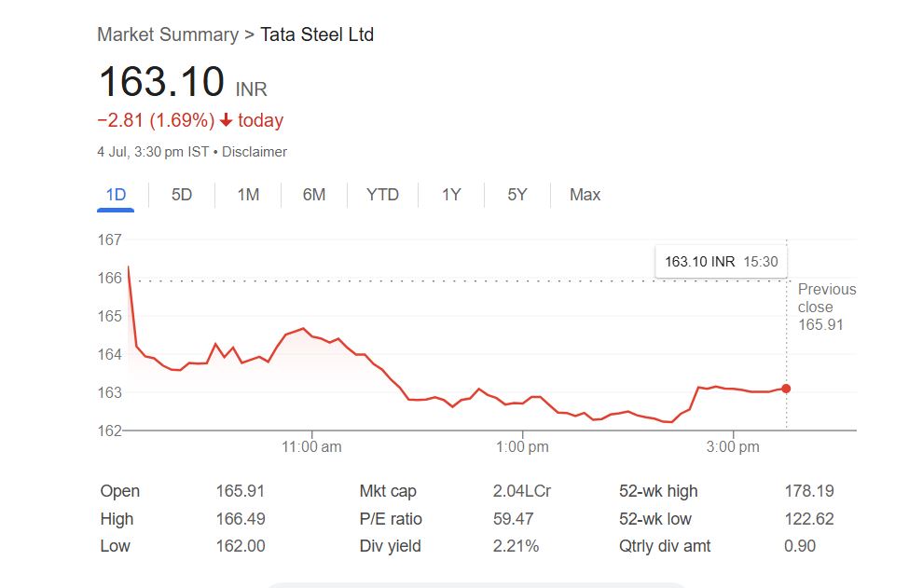This screenshot has width=909, height=588.
Task: Click the 3:00 pm axis label
Action: (x=733, y=447)
